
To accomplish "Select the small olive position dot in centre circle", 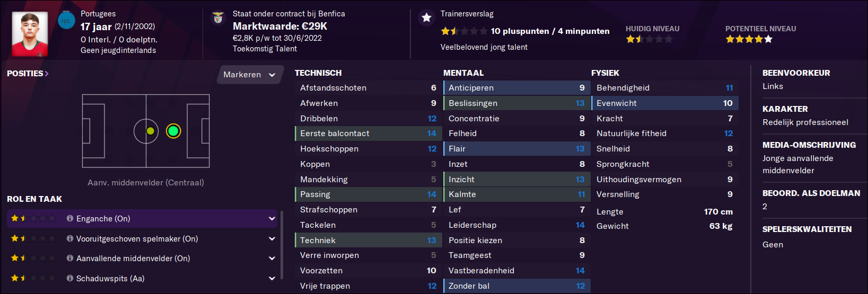I will tap(151, 131).
